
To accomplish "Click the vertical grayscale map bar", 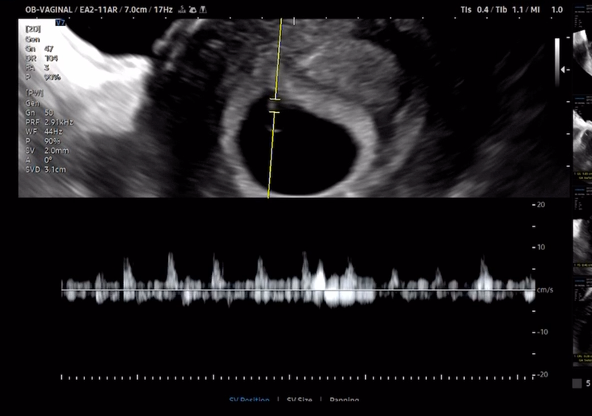I will point(557,63).
